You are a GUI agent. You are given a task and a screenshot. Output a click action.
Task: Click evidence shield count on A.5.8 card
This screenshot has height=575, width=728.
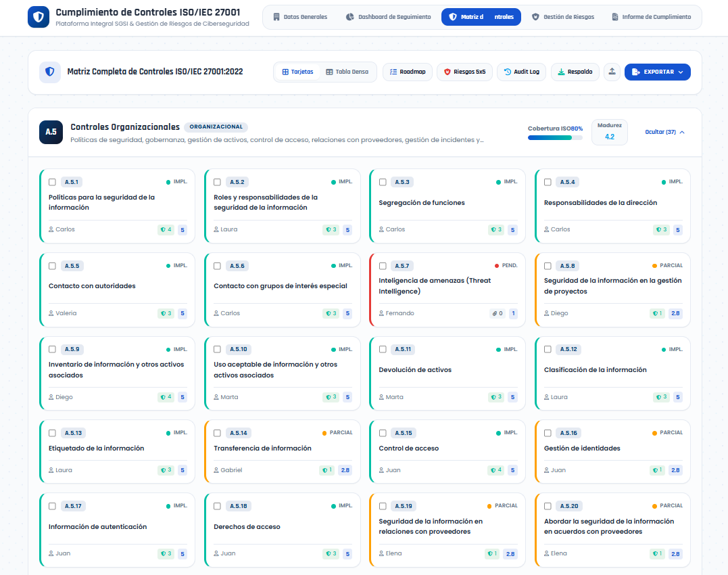click(x=657, y=313)
